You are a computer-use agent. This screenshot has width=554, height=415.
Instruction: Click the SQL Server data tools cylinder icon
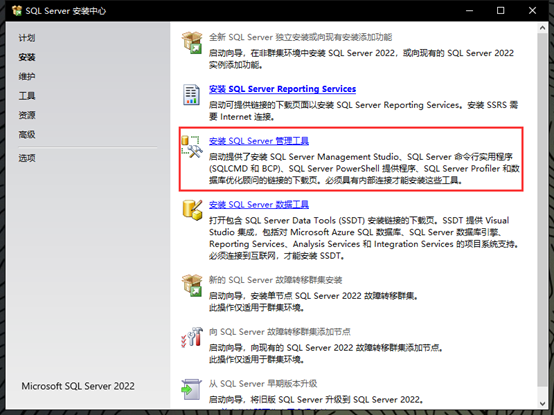pyautogui.click(x=192, y=210)
